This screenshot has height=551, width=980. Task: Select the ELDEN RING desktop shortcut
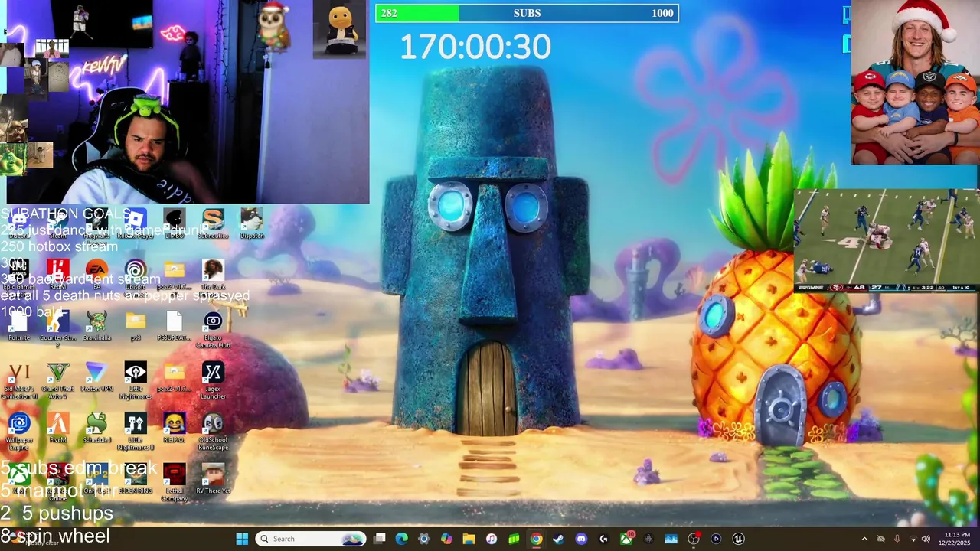coord(136,479)
